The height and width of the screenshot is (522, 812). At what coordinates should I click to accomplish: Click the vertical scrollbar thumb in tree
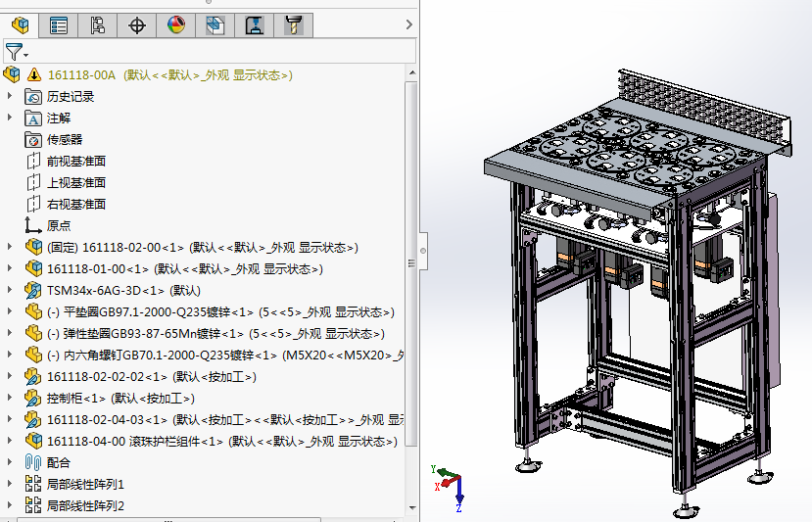pos(411,263)
